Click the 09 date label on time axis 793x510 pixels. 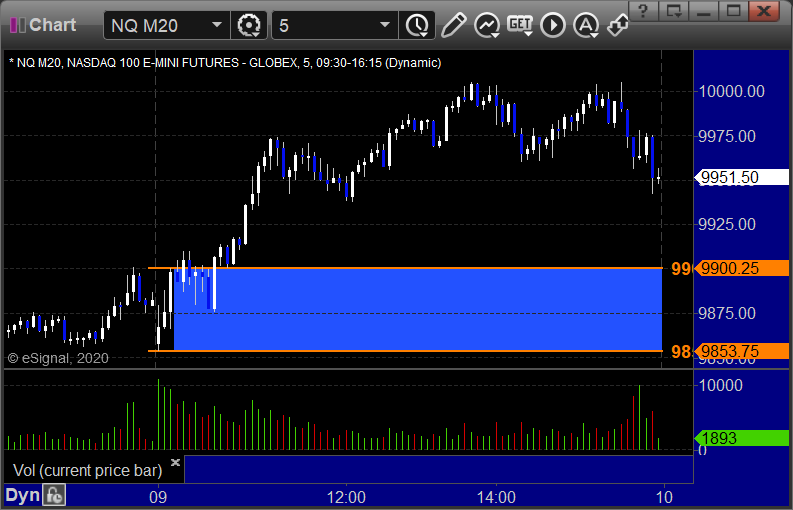(x=158, y=497)
